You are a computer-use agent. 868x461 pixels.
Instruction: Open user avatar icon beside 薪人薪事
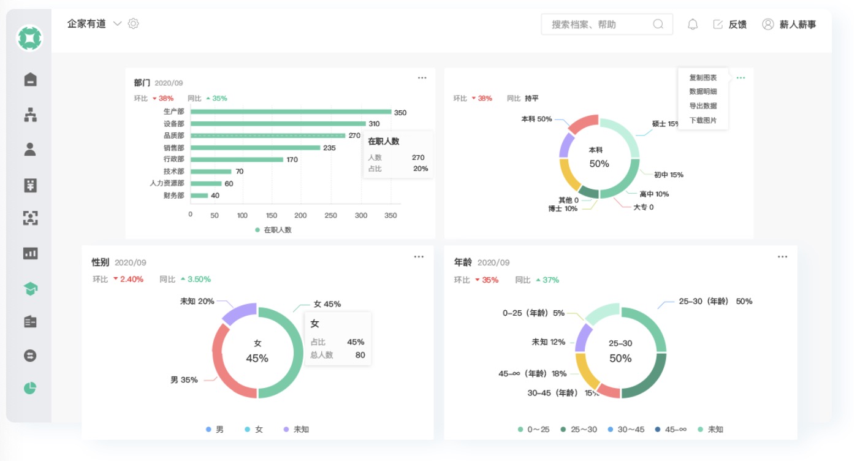(x=767, y=24)
